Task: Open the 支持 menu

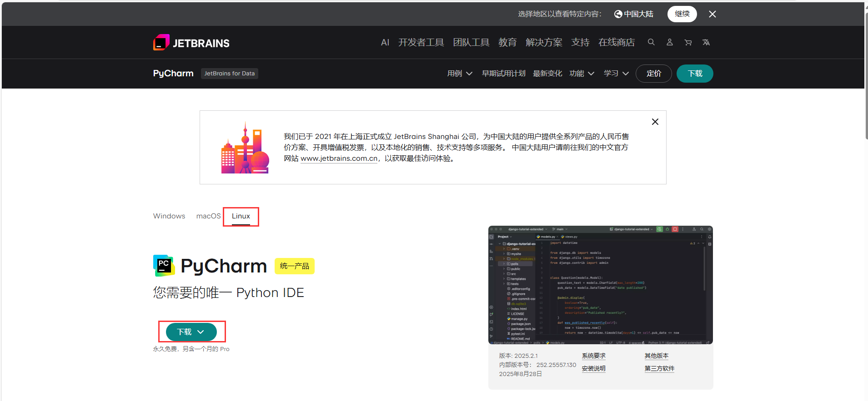Action: click(x=580, y=42)
